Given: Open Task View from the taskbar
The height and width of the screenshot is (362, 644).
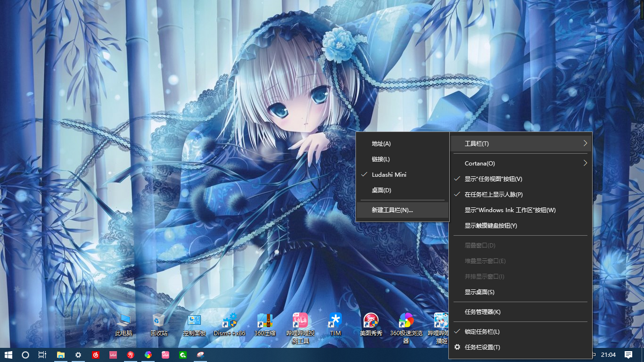Looking at the screenshot, I should [x=42, y=354].
